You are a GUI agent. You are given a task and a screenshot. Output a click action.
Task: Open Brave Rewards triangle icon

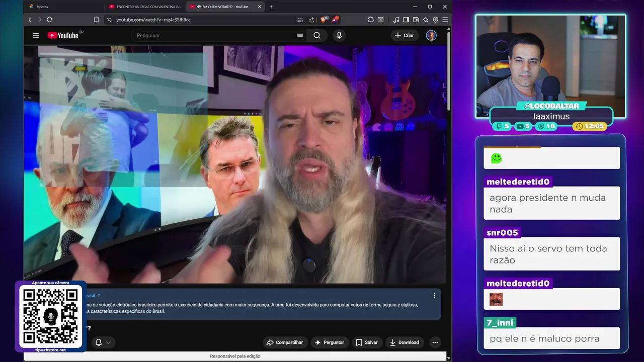coord(335,20)
